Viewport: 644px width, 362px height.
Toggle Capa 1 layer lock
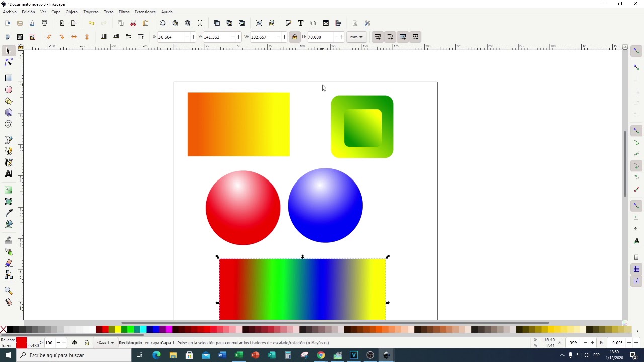pyautogui.click(x=87, y=343)
